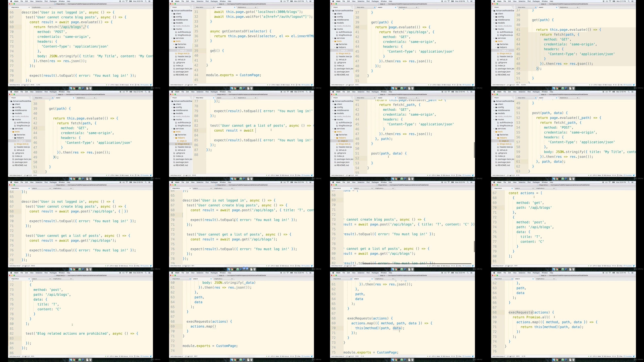Click 10 updates link in 3:31 PM status bar

(x=628, y=356)
